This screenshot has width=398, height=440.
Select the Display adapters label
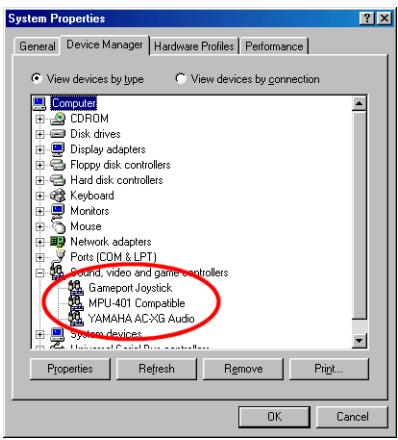pos(108,149)
